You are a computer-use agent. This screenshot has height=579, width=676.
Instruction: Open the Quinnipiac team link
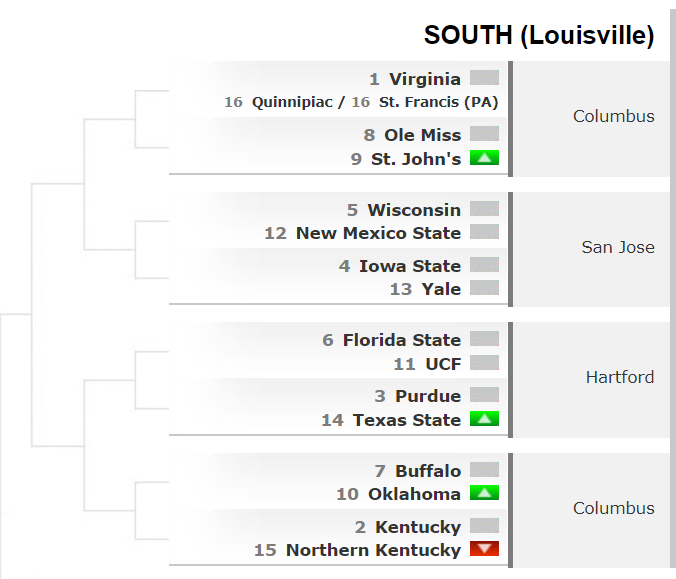click(x=292, y=103)
